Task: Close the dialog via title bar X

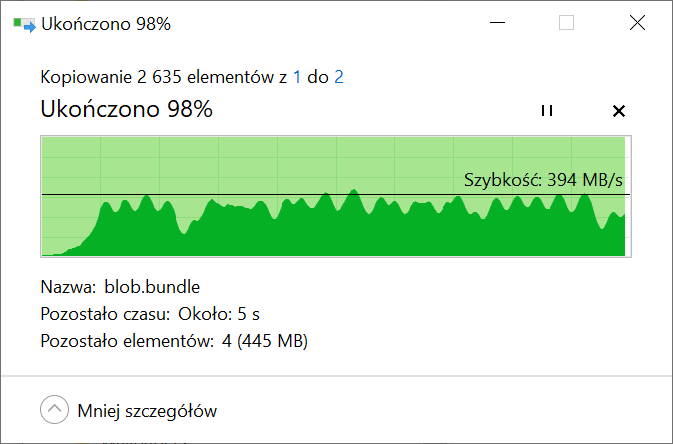Action: [x=637, y=22]
